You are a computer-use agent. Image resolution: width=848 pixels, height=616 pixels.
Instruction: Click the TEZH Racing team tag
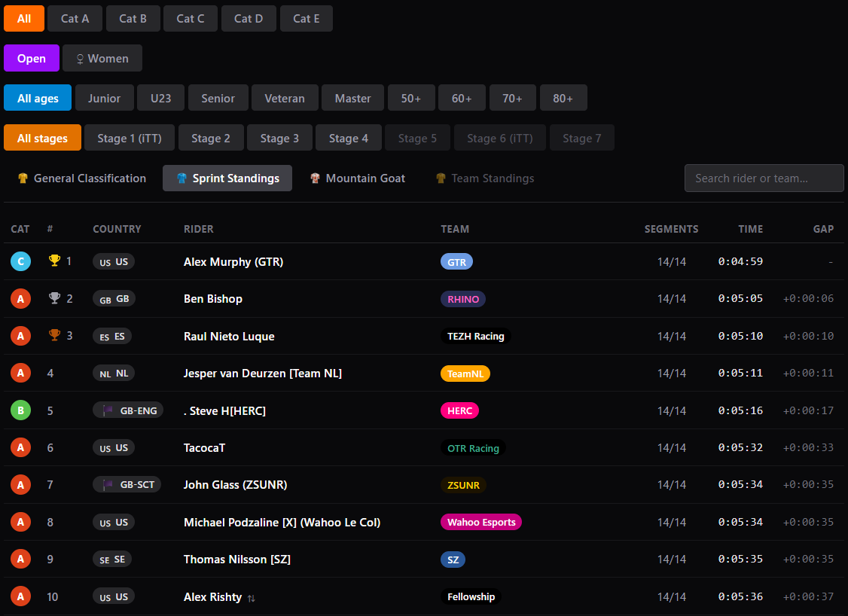click(475, 336)
